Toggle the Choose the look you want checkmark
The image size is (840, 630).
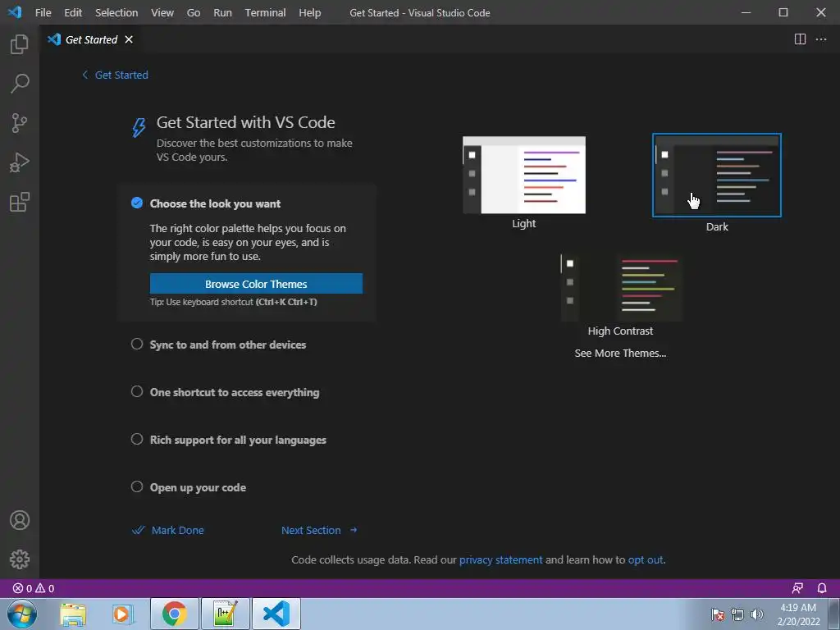(x=137, y=203)
